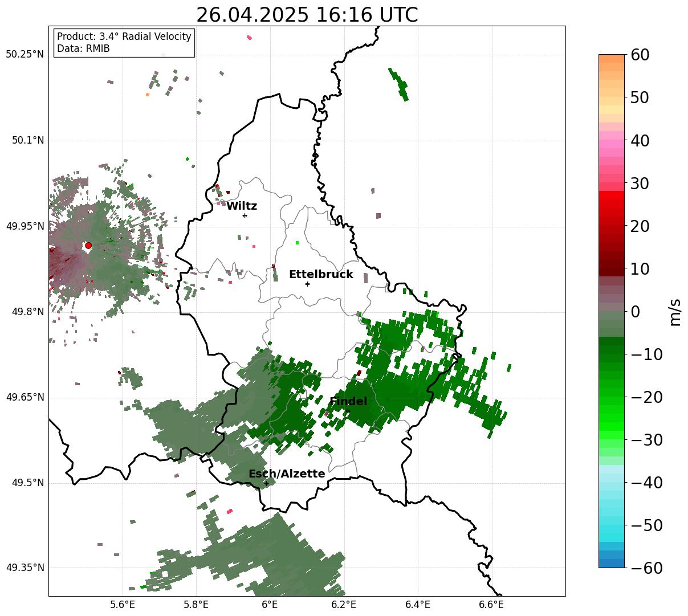Screen dimensions: 688x616
Task: Click the cross marker below Esch/Alzette
Action: click(266, 483)
